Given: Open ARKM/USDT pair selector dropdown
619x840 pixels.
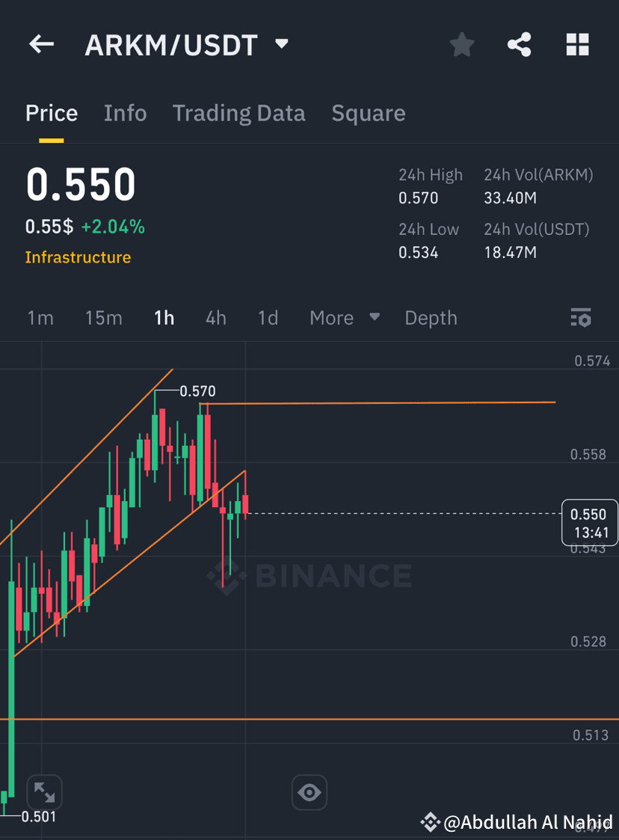Looking at the screenshot, I should coord(282,43).
